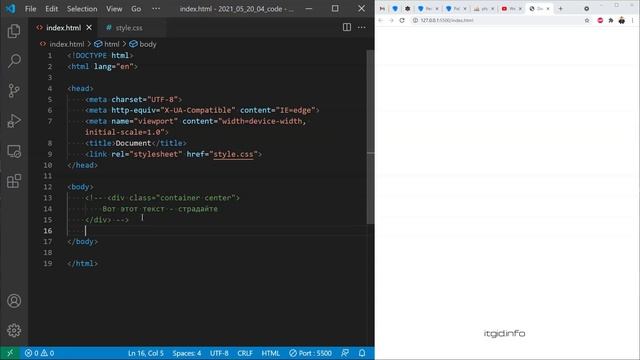
Task: Close the index.html editor tab
Action: [x=89, y=28]
